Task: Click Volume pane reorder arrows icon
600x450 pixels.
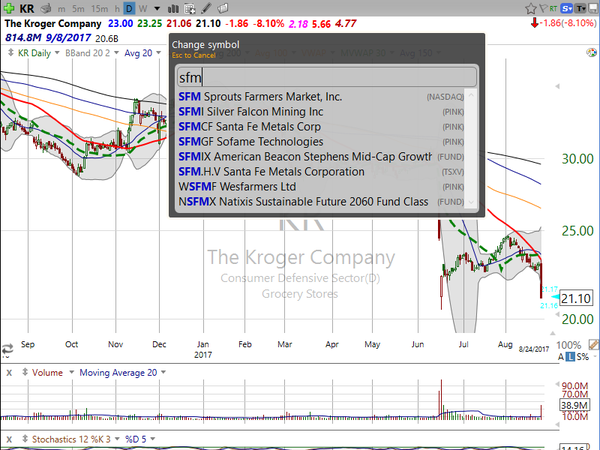Action: tap(25, 372)
